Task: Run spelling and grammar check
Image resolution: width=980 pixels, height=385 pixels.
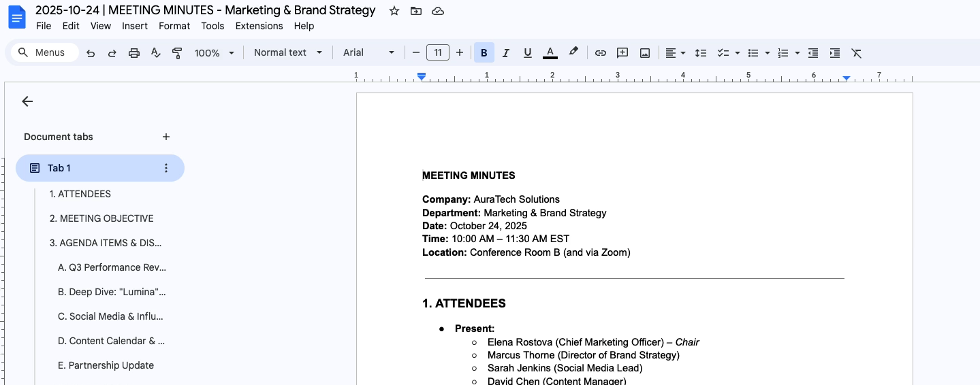Action: (155, 53)
